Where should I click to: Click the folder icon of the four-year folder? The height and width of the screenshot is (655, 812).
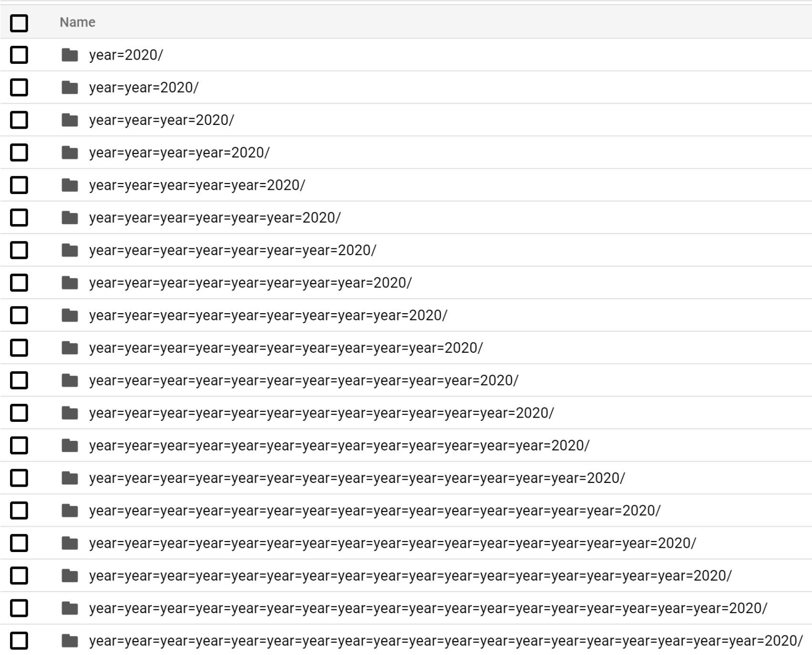pos(71,154)
